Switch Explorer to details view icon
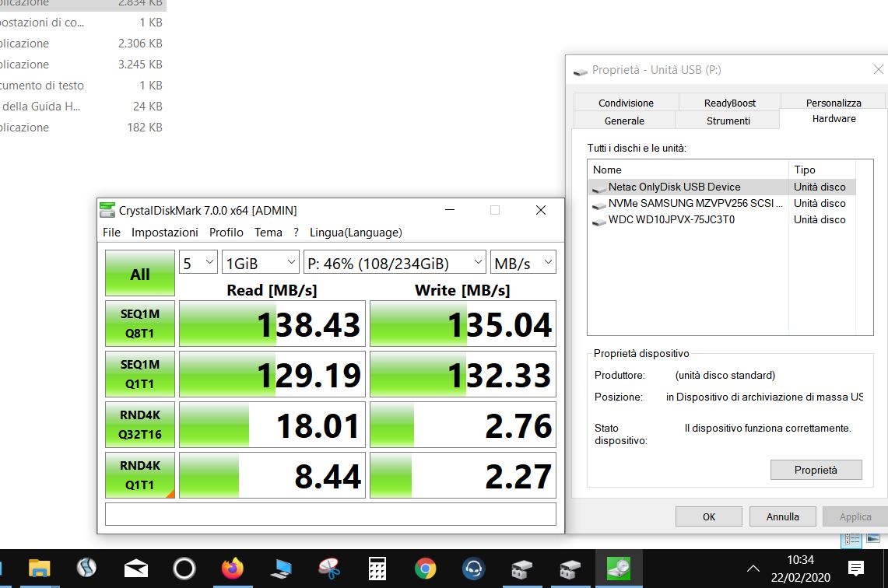The width and height of the screenshot is (888, 588). [x=852, y=539]
